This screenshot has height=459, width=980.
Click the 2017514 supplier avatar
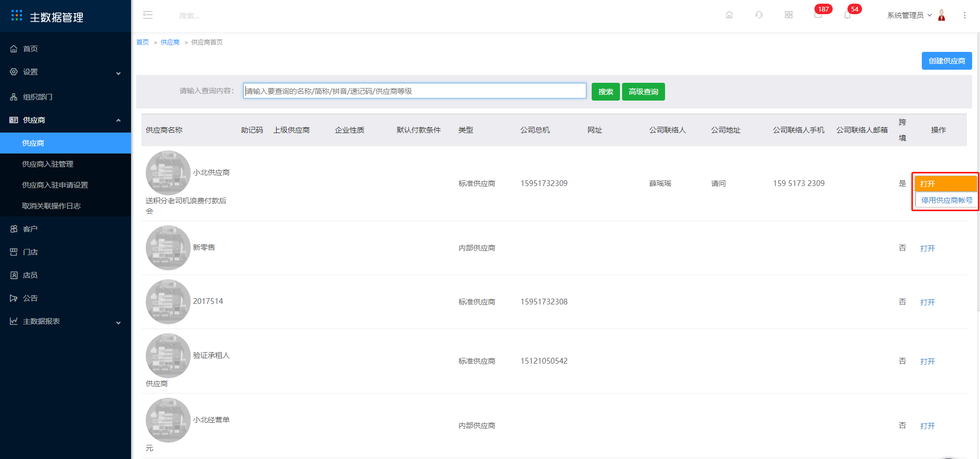[168, 302]
